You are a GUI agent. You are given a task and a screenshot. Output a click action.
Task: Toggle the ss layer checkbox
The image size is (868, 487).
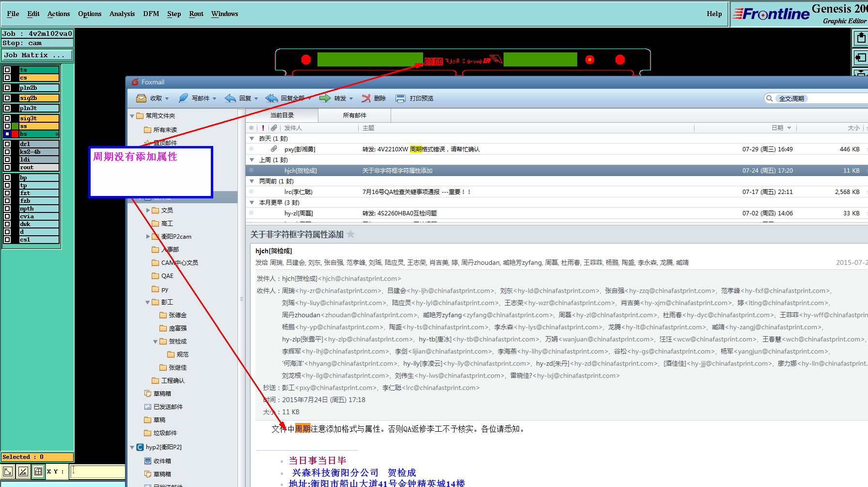pyautogui.click(x=7, y=126)
